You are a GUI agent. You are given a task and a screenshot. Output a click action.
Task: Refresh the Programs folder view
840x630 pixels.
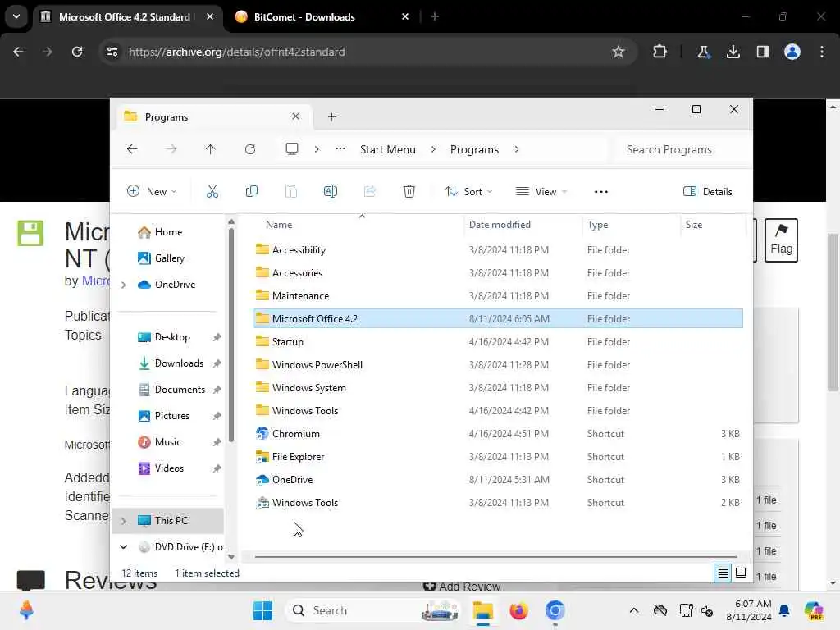250,149
